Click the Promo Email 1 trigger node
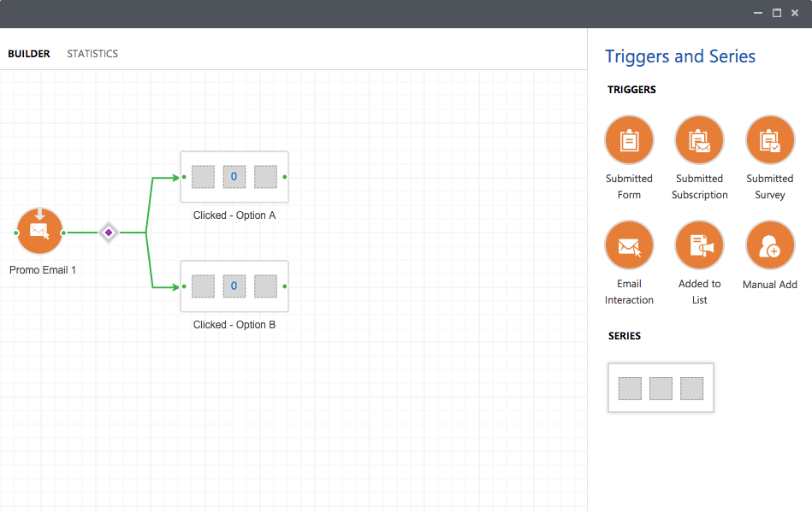Viewport: 812px width, 513px height. pyautogui.click(x=40, y=232)
